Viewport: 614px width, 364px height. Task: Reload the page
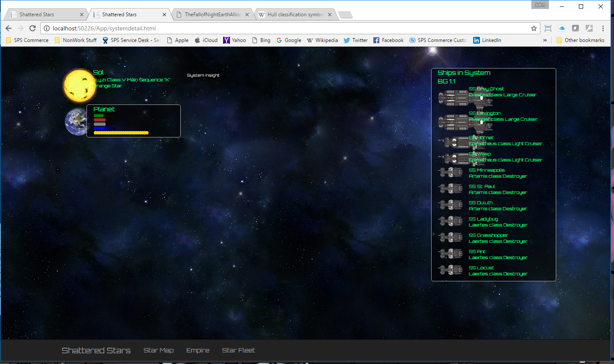33,28
